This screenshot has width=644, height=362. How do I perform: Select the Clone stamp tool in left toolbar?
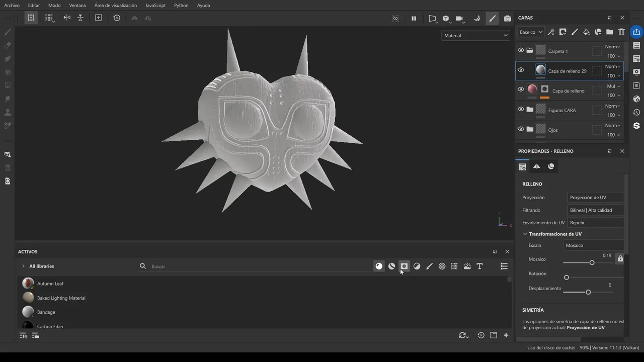8,112
